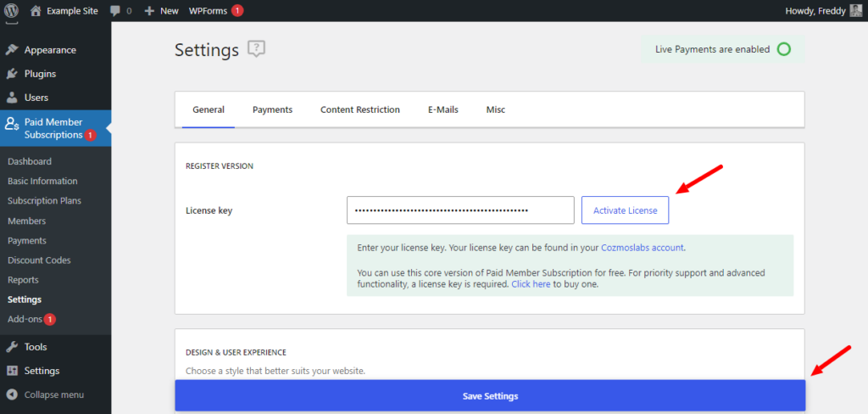Switch to the Content Restriction tab

pos(359,109)
